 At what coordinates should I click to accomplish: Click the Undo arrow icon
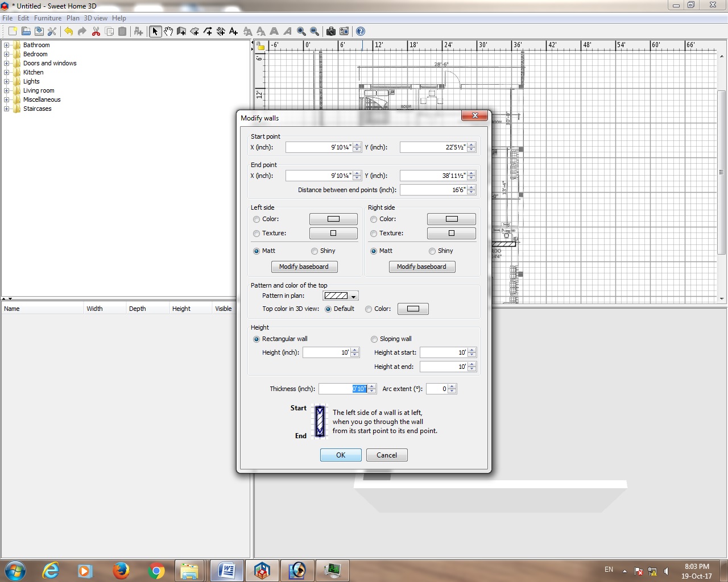click(x=69, y=31)
